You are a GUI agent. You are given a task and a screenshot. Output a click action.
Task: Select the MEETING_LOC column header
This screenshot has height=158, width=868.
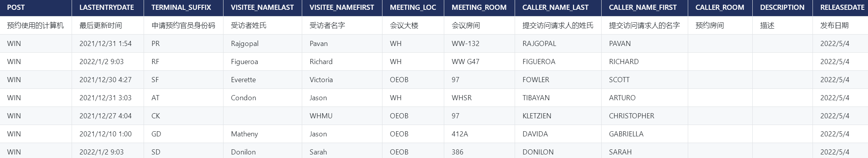(413, 7)
